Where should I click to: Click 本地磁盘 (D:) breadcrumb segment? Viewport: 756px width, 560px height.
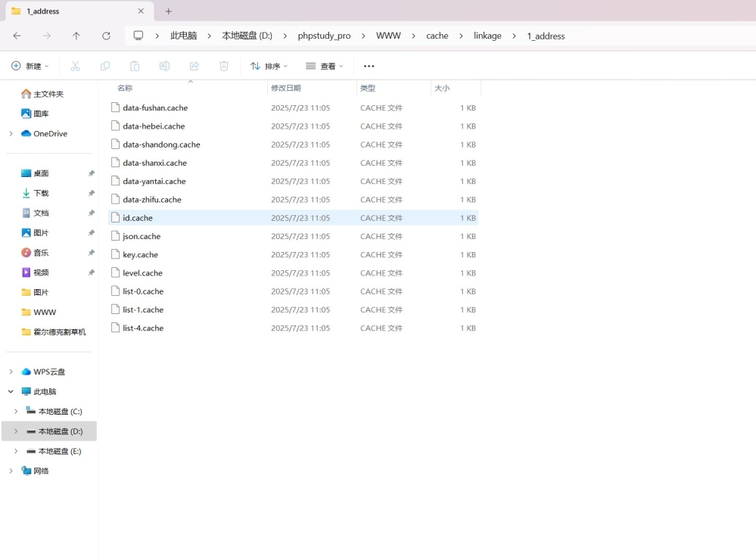(247, 36)
